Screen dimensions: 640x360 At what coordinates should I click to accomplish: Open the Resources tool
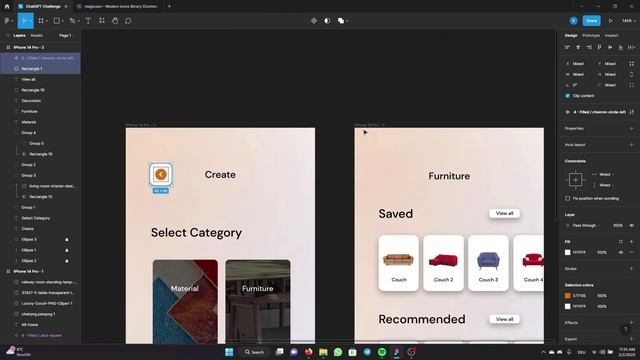click(x=102, y=21)
